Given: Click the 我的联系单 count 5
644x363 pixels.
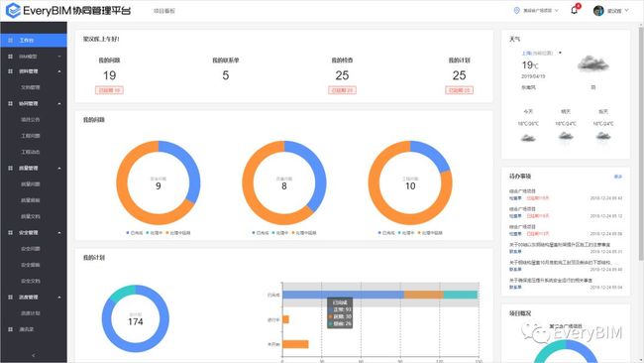Looking at the screenshot, I should [226, 75].
